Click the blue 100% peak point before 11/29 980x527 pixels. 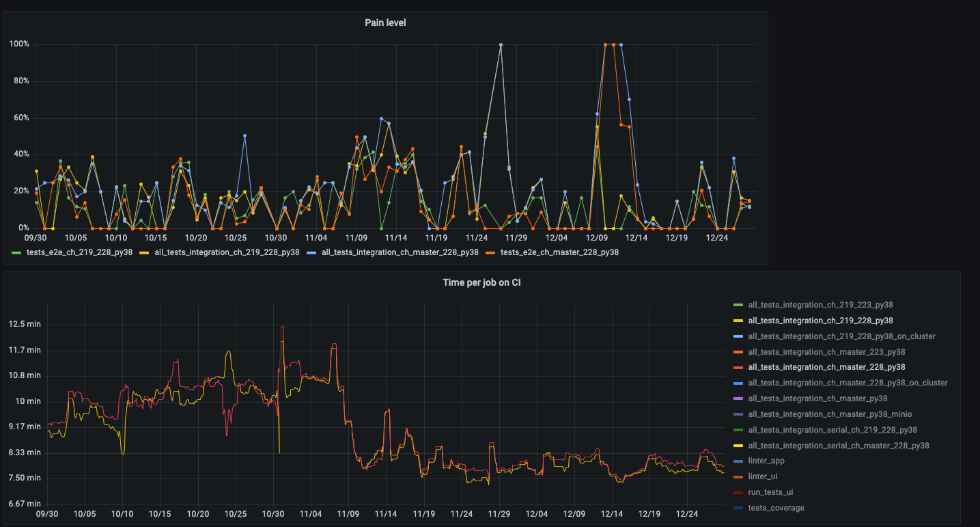(501, 45)
